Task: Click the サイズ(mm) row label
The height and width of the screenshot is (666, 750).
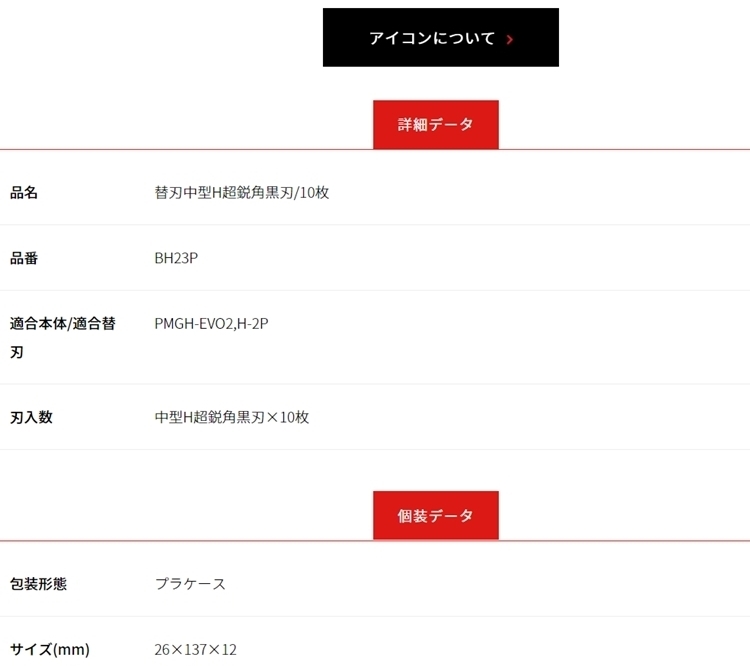Action: coord(50,649)
